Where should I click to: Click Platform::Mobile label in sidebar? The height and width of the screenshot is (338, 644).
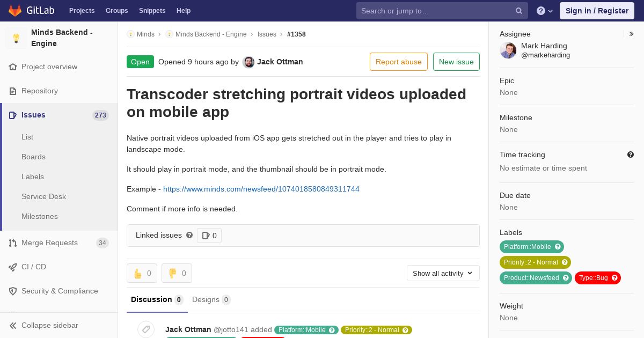tap(528, 247)
